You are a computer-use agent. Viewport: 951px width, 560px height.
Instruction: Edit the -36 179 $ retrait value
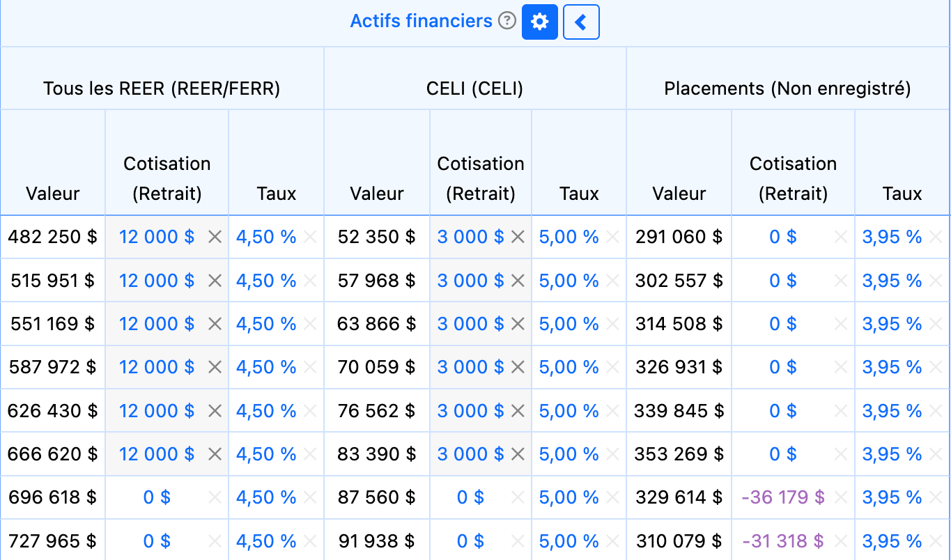click(783, 497)
